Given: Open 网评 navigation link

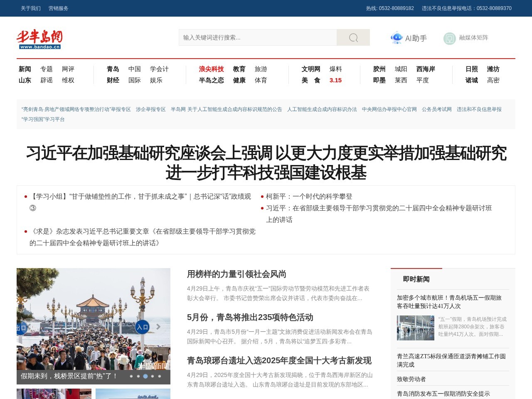Looking at the screenshot, I should 68,69.
